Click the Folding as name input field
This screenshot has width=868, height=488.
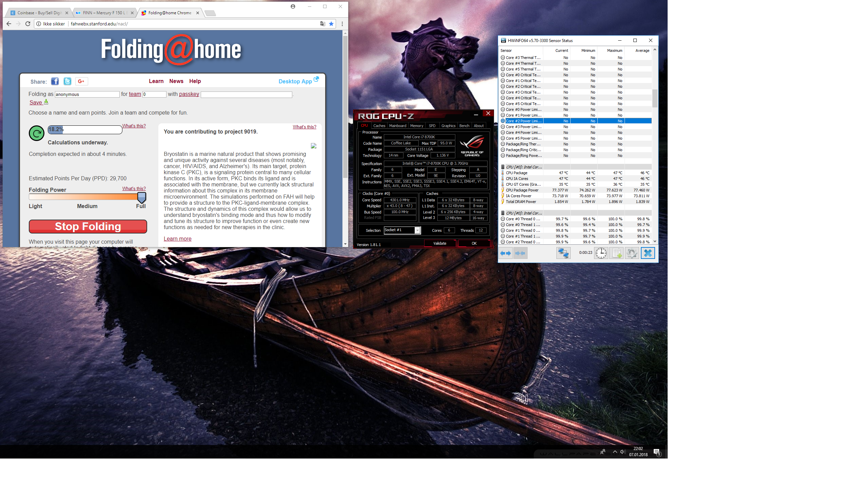pyautogui.click(x=87, y=94)
